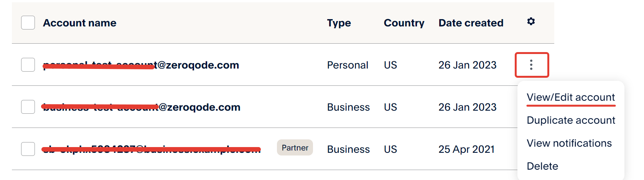Sort by the Account name column header
The image size is (644, 180).
(80, 23)
